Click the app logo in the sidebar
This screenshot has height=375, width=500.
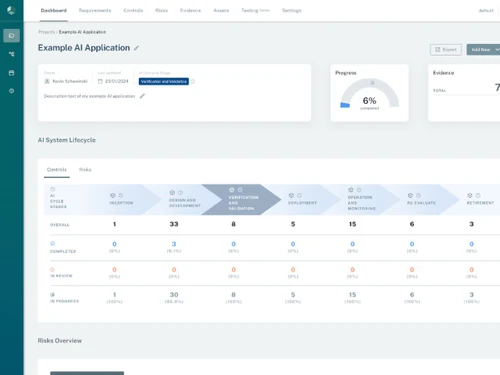11,10
